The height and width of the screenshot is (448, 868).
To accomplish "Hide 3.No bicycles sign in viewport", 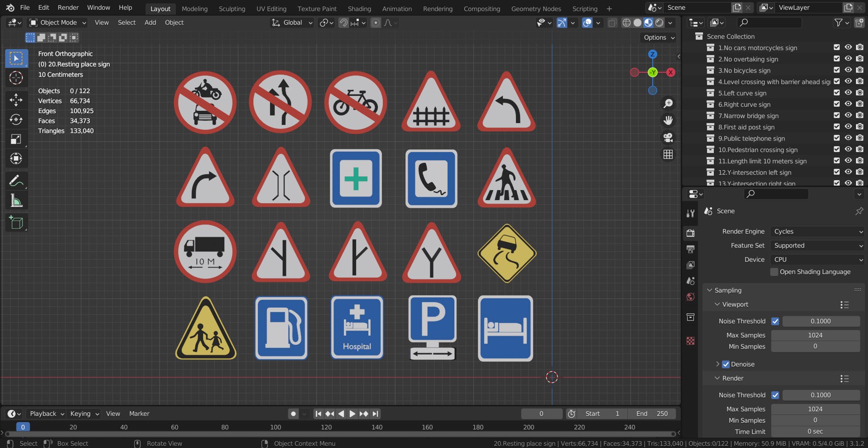I will pos(848,70).
